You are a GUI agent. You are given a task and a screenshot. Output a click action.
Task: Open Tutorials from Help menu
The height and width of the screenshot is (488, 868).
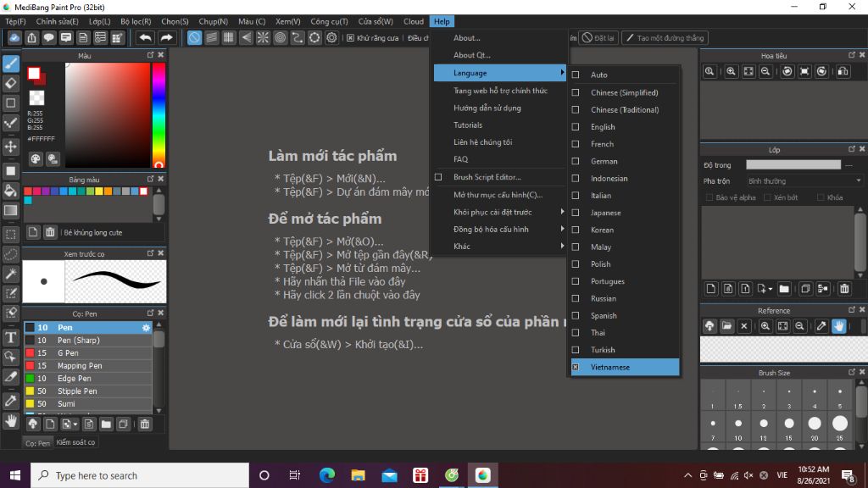(x=468, y=125)
